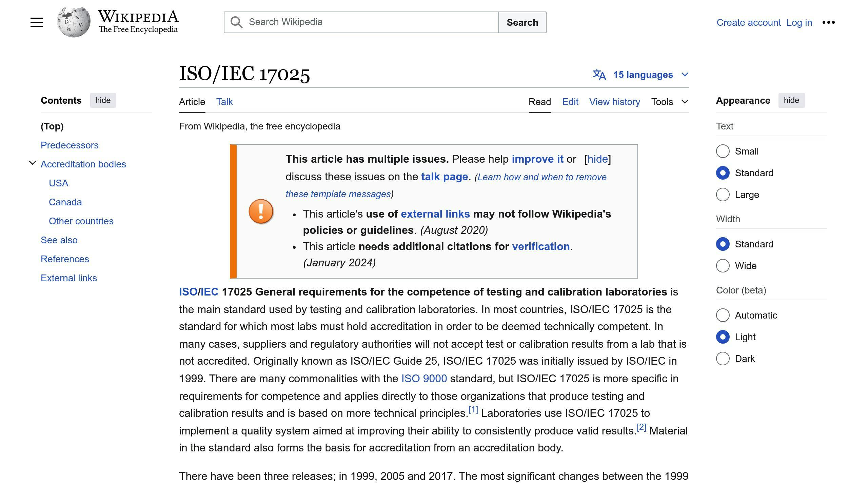
Task: Go to Accreditation bodies section
Action: [83, 164]
